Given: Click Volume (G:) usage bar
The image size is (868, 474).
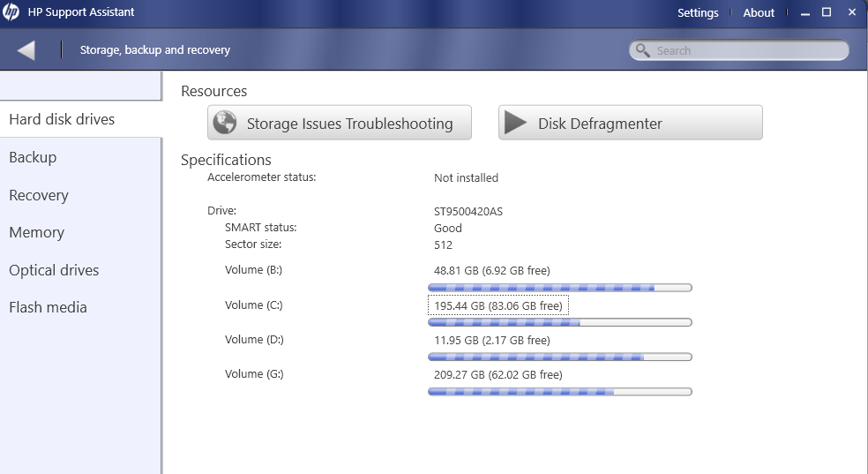Looking at the screenshot, I should pyautogui.click(x=559, y=392).
